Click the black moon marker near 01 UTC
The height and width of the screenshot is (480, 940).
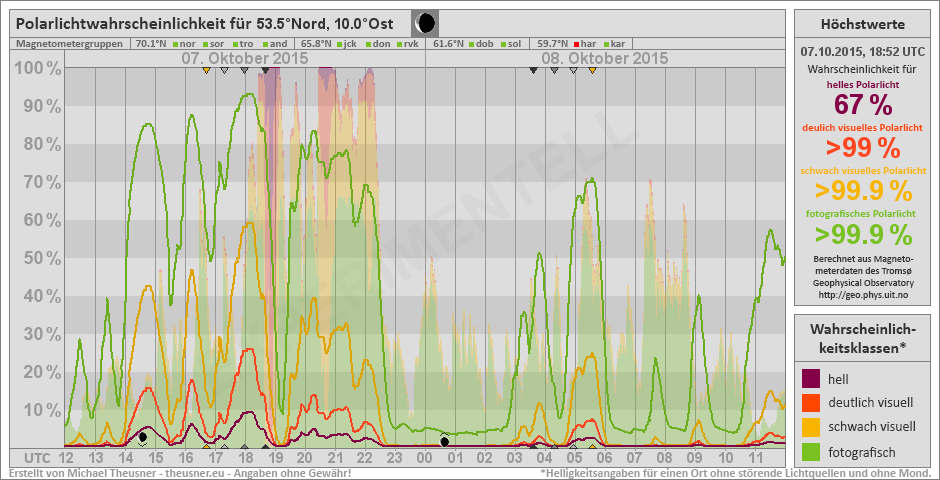click(444, 441)
